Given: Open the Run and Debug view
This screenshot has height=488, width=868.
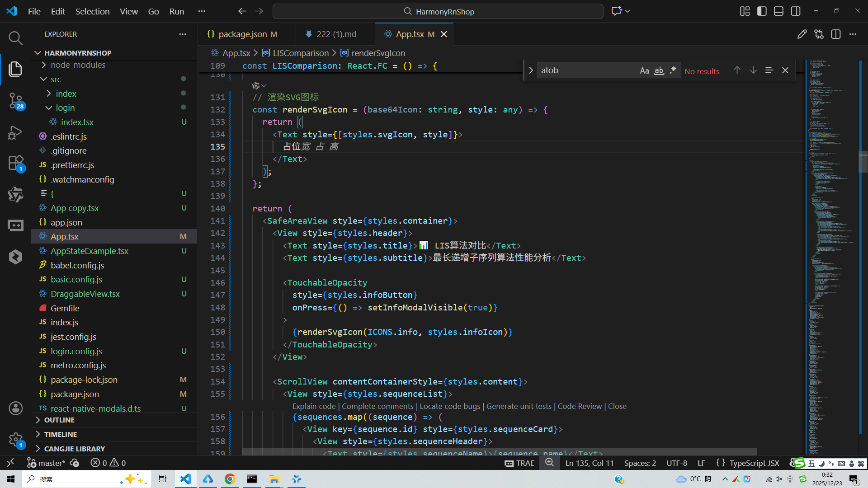Looking at the screenshot, I should 15,132.
